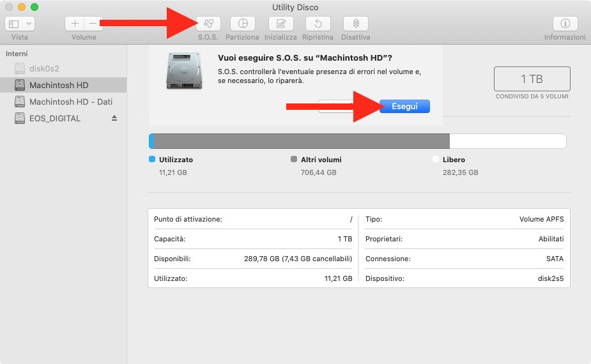Add a volume with the plus button
Screen dimensions: 591x364
75,24
